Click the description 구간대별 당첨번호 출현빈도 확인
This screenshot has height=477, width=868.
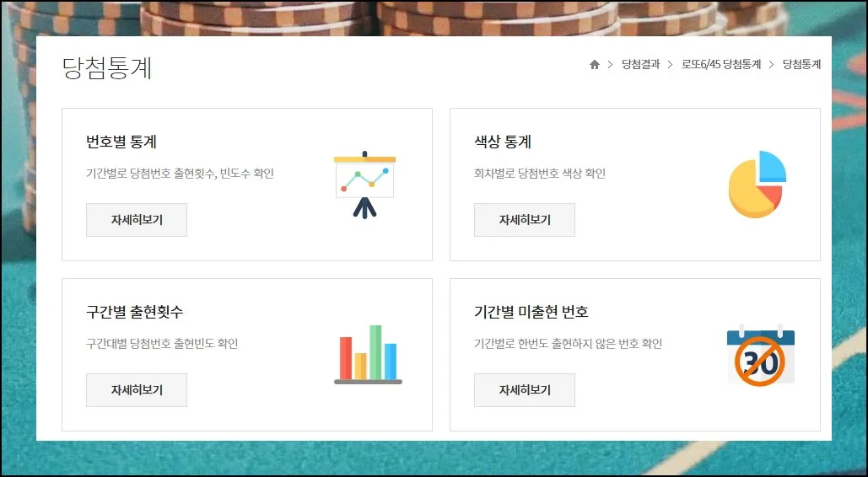[162, 344]
